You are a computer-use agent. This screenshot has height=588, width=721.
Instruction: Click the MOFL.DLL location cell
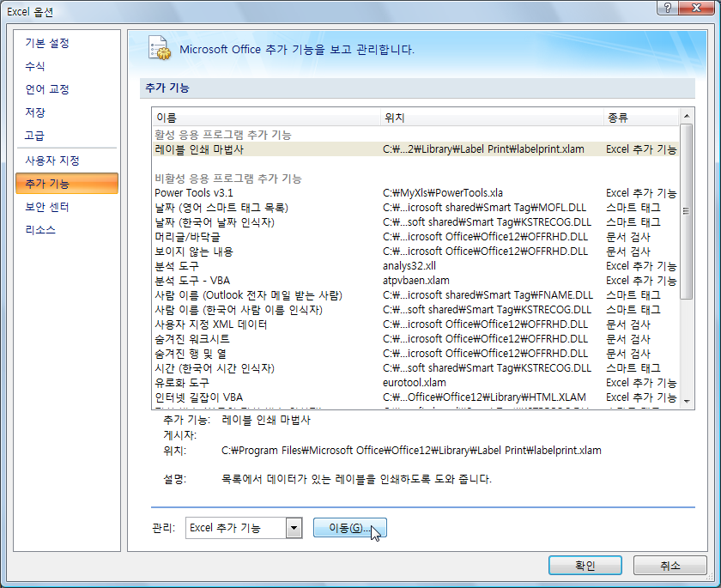tap(484, 208)
